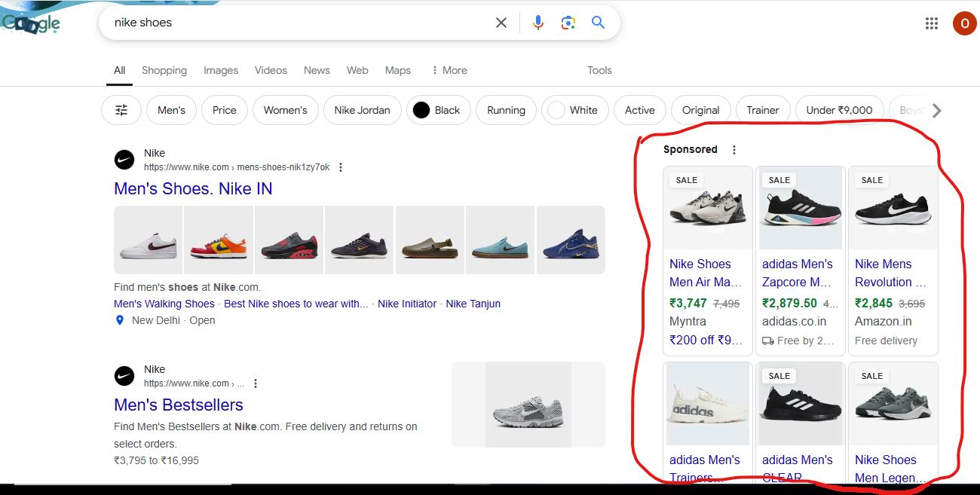Screen dimensions: 980x495
Task: Click the nike shoes search input field
Action: [298, 23]
